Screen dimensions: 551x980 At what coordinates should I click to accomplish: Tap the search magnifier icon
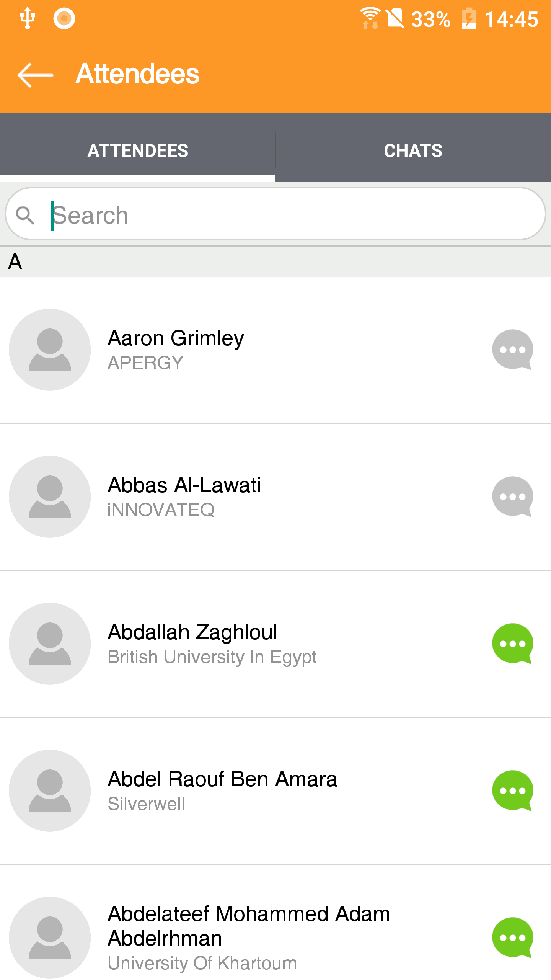(25, 215)
